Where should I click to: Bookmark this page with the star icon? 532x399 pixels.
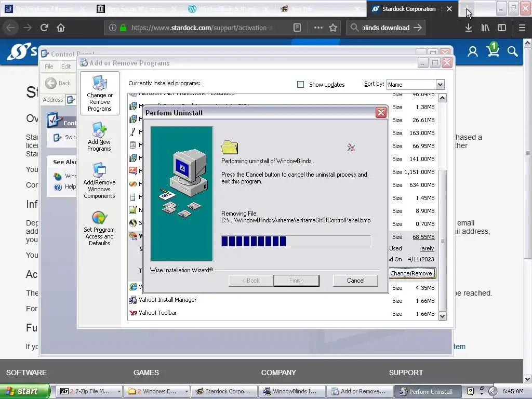(333, 28)
